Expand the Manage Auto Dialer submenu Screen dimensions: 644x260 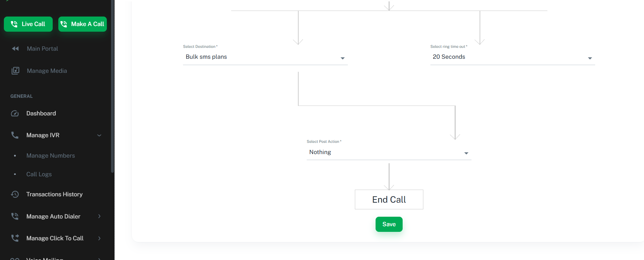[99, 216]
